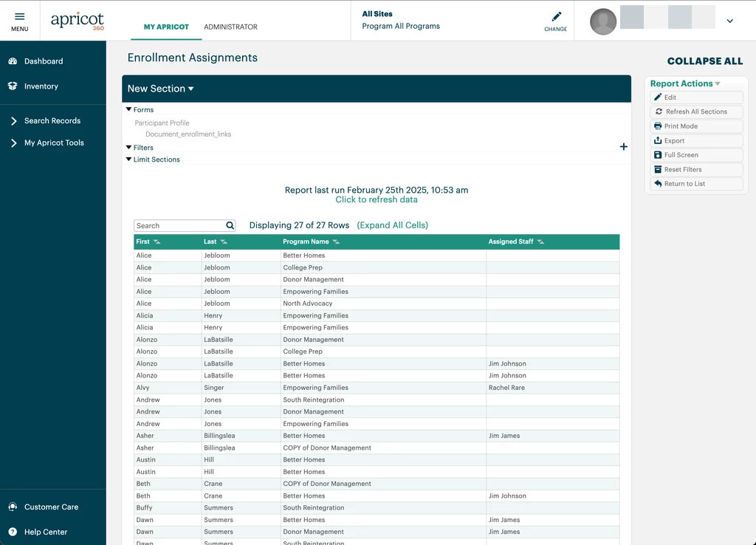Click the Dashboard gauge icon
Screen dimensions: 756x545
tap(13, 61)
